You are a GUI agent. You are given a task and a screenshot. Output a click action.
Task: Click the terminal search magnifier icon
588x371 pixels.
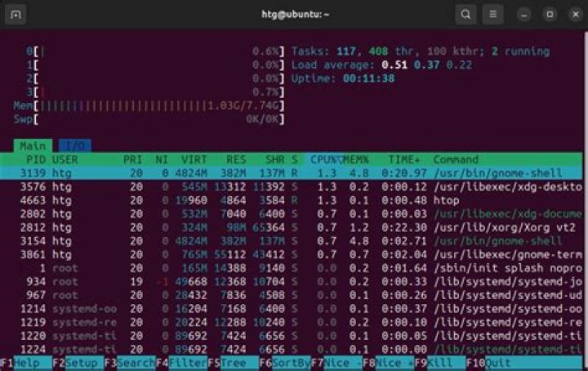point(465,14)
